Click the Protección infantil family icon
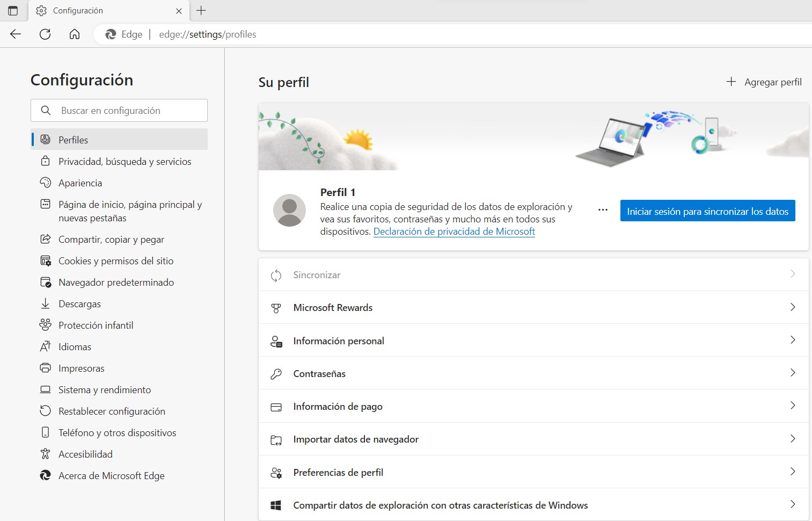This screenshot has width=812, height=521. pos(46,325)
